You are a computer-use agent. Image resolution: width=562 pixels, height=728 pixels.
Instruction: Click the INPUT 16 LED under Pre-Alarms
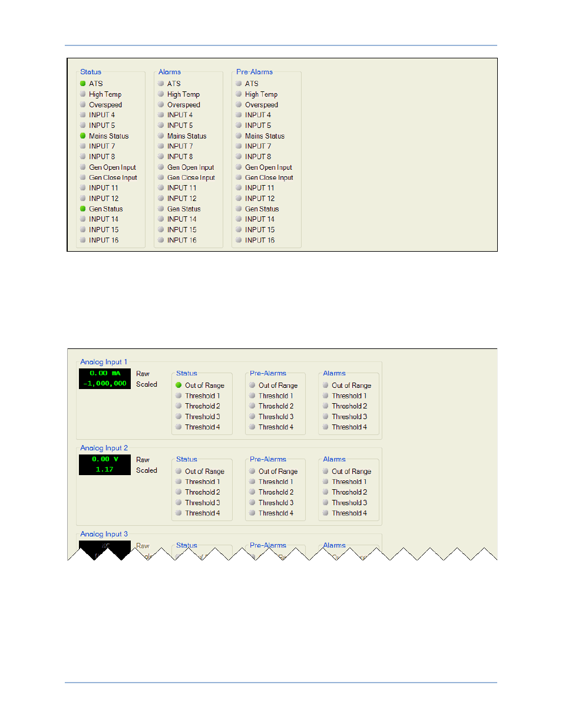[x=239, y=241]
